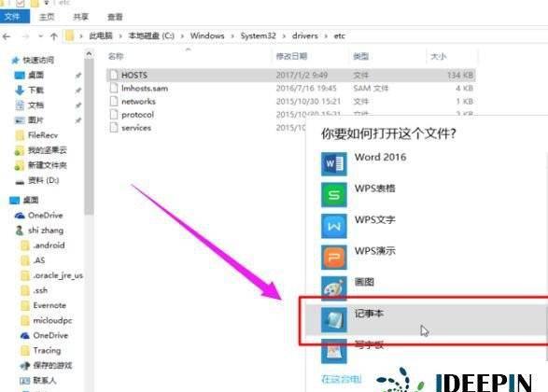
Task: Open recent locations dropdown arrow
Action: [40, 36]
